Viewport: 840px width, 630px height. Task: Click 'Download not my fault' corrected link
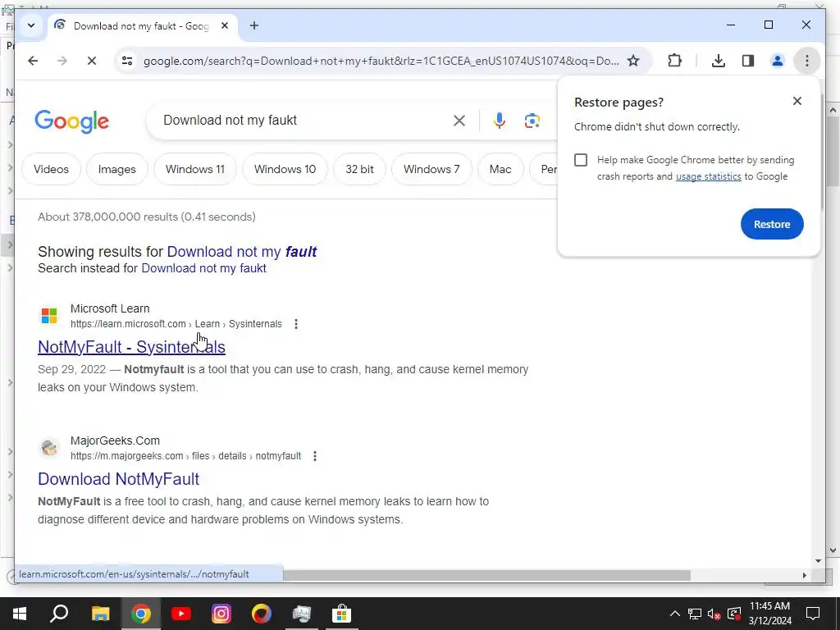[x=242, y=252]
